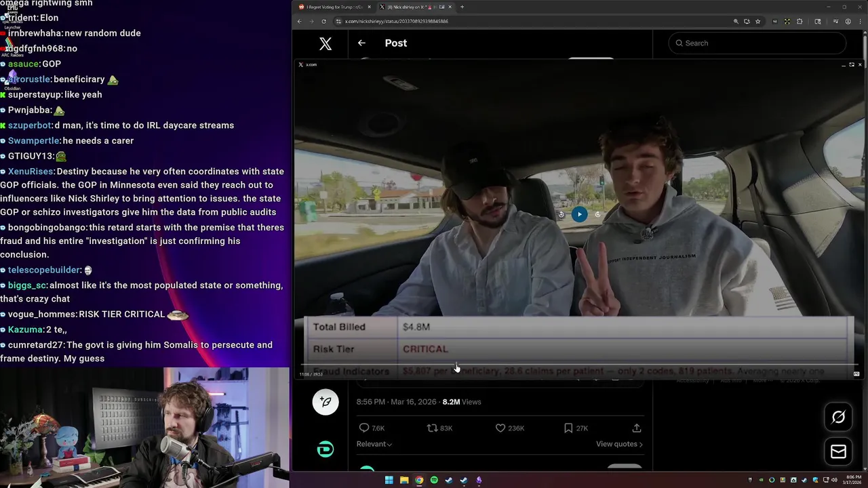The width and height of the screenshot is (868, 488).
Task: Open a new browser tab with plus button
Action: (x=462, y=7)
